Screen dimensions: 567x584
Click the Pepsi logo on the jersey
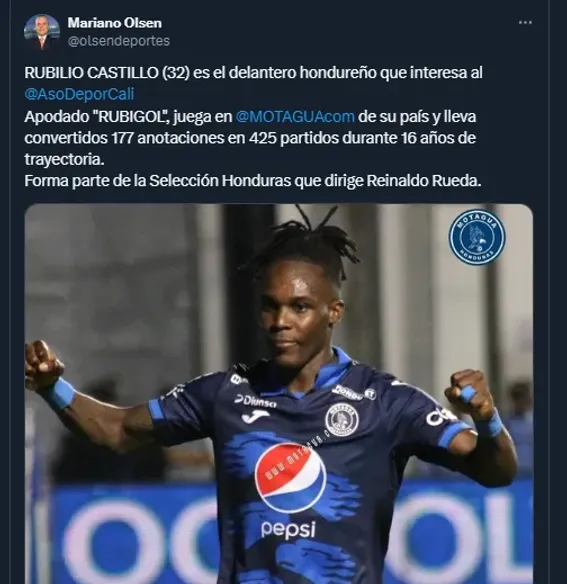point(291,477)
